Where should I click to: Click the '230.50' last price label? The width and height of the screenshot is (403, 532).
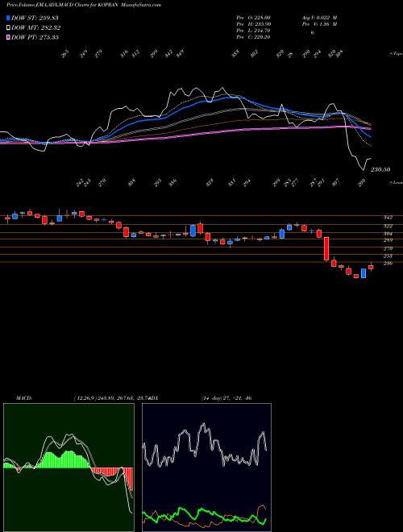coord(380,169)
